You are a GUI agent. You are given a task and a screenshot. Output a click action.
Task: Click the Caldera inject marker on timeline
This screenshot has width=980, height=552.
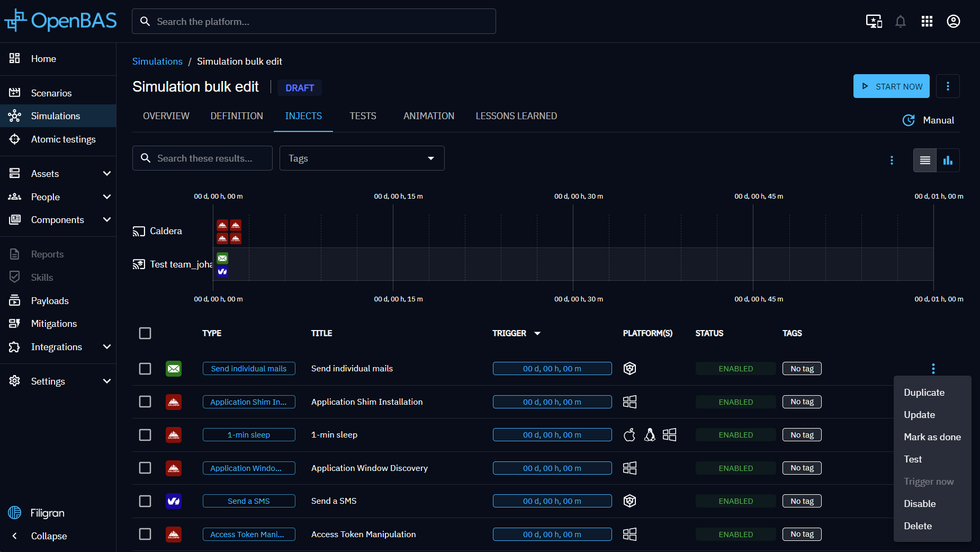click(222, 225)
